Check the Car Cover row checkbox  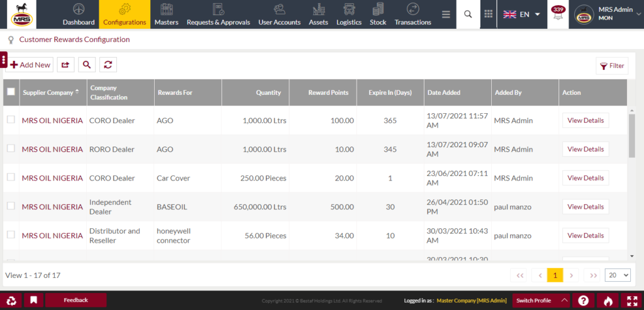(x=11, y=177)
